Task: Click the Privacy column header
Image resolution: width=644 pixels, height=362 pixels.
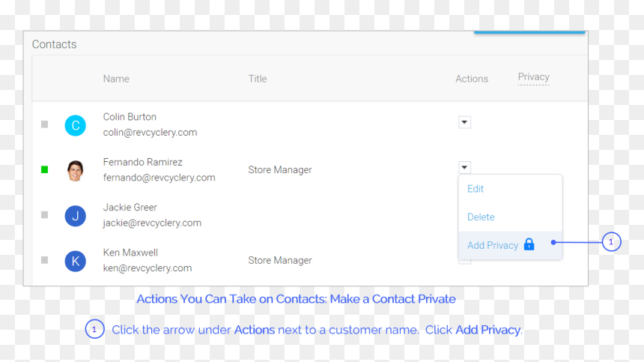Action: click(x=533, y=77)
